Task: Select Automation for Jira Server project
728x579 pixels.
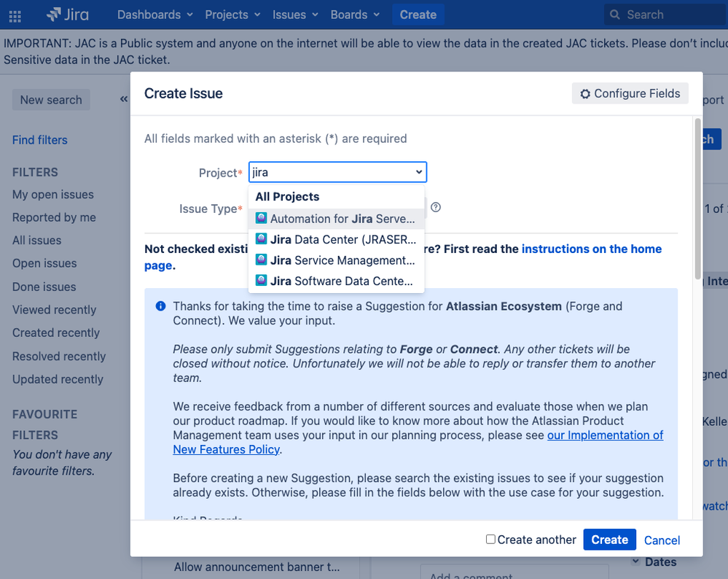Action: (x=337, y=219)
